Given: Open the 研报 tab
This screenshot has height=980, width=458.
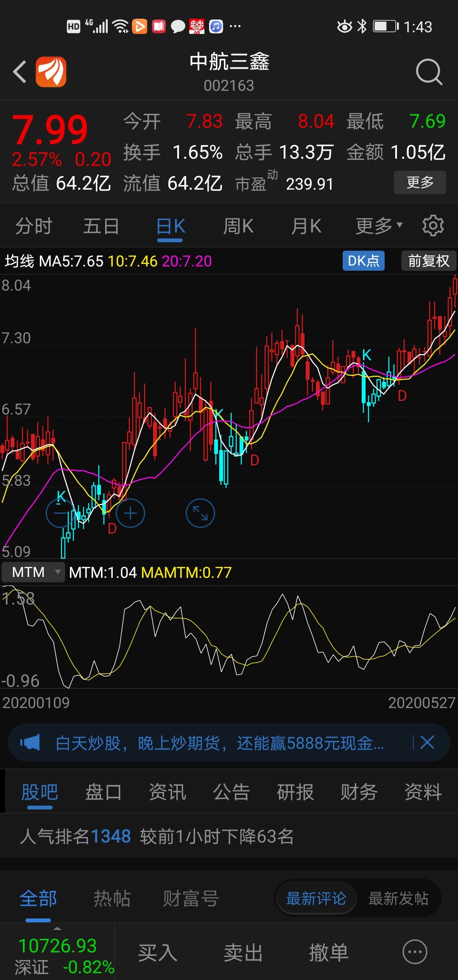Looking at the screenshot, I should click(x=296, y=792).
